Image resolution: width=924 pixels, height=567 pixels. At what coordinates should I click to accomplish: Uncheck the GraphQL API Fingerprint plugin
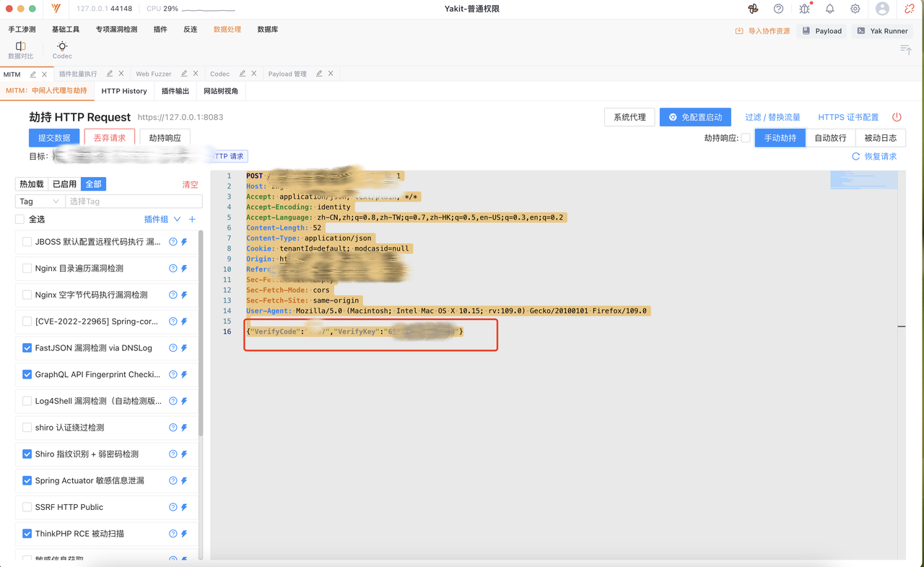click(27, 374)
